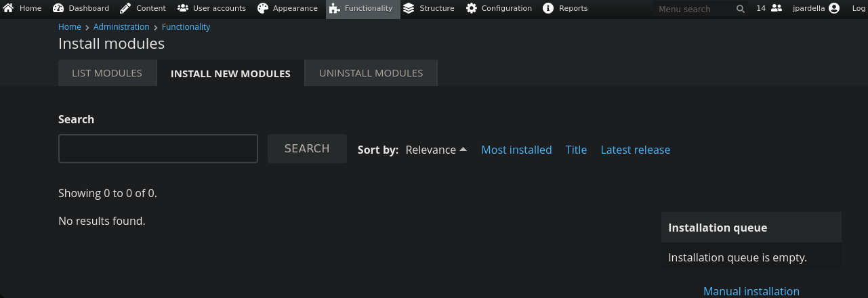The height and width of the screenshot is (298, 868).
Task: Switch to the List Modules tab
Action: pos(107,73)
